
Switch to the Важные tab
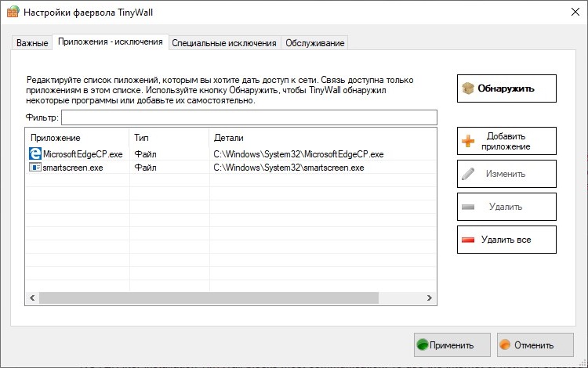tap(33, 43)
